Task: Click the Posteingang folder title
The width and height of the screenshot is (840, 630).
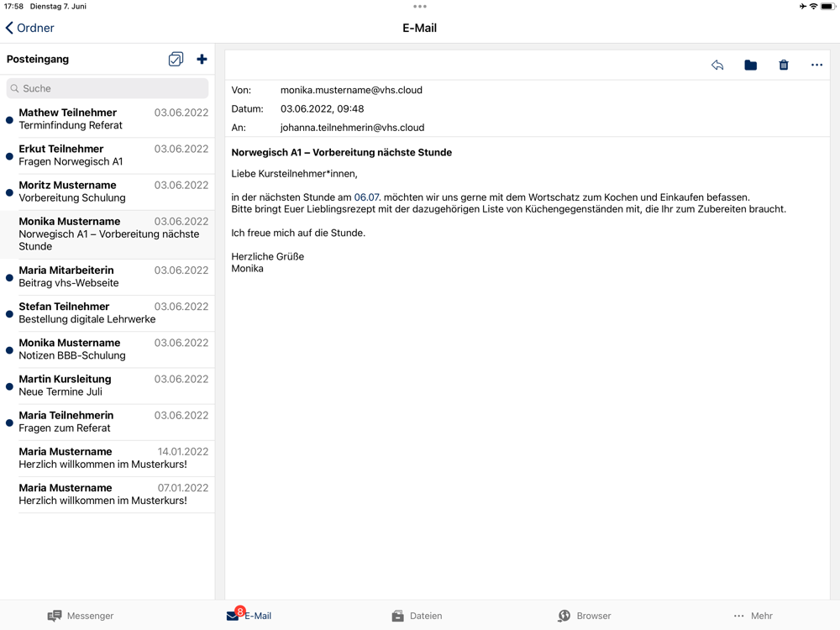Action: (x=38, y=59)
